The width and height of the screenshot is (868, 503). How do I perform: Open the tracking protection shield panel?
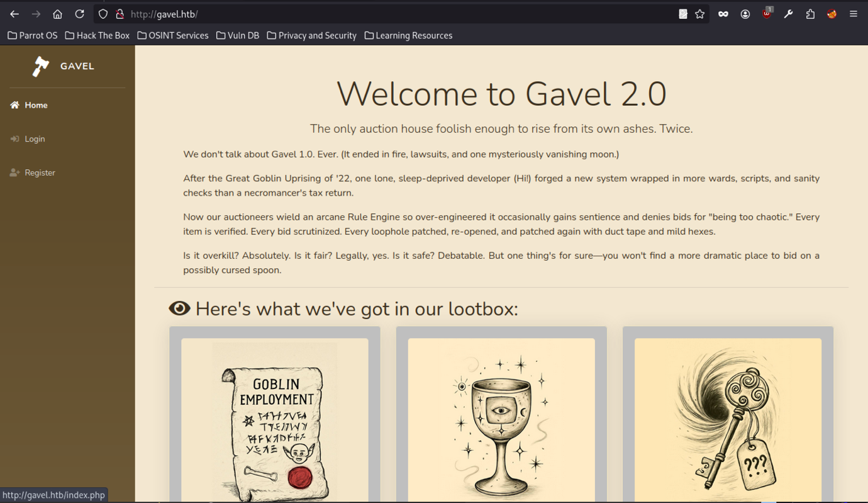pyautogui.click(x=103, y=14)
